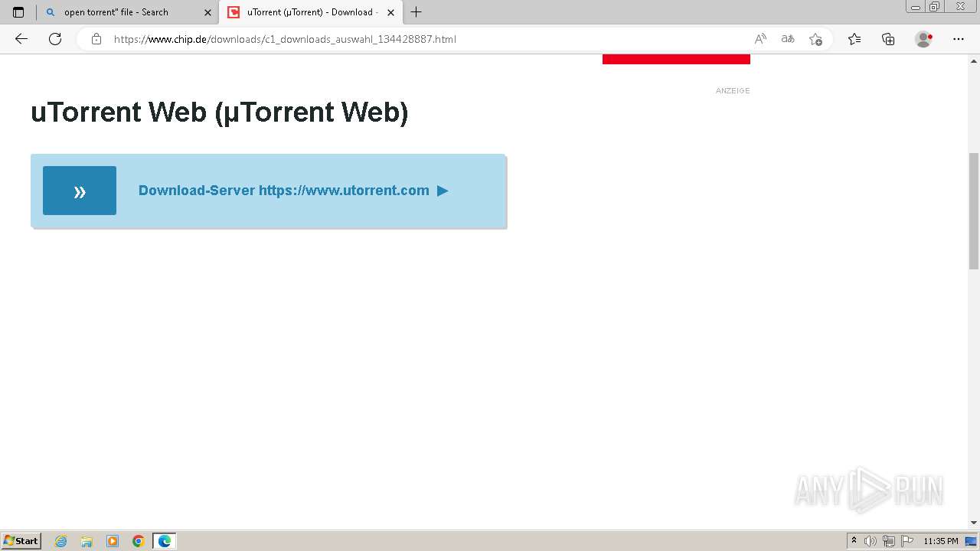Minimize the Edge browser window

916,7
